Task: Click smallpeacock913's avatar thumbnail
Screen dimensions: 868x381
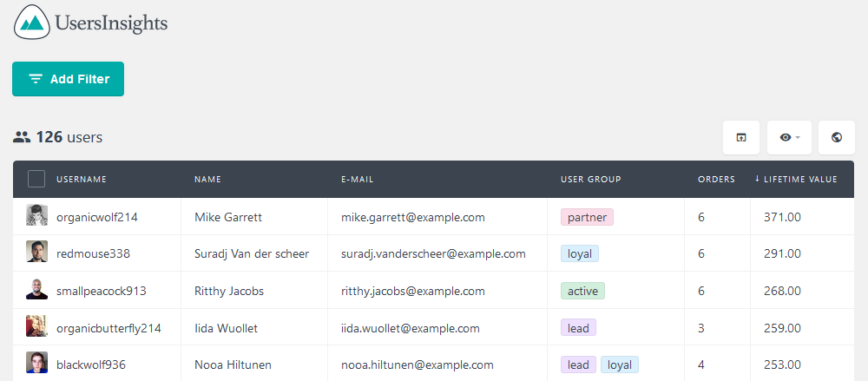Action: 36,288
